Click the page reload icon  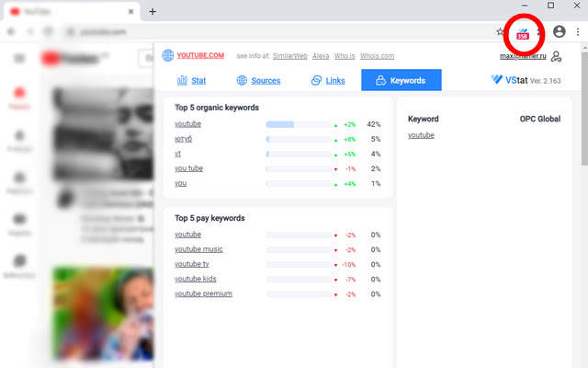pos(48,32)
